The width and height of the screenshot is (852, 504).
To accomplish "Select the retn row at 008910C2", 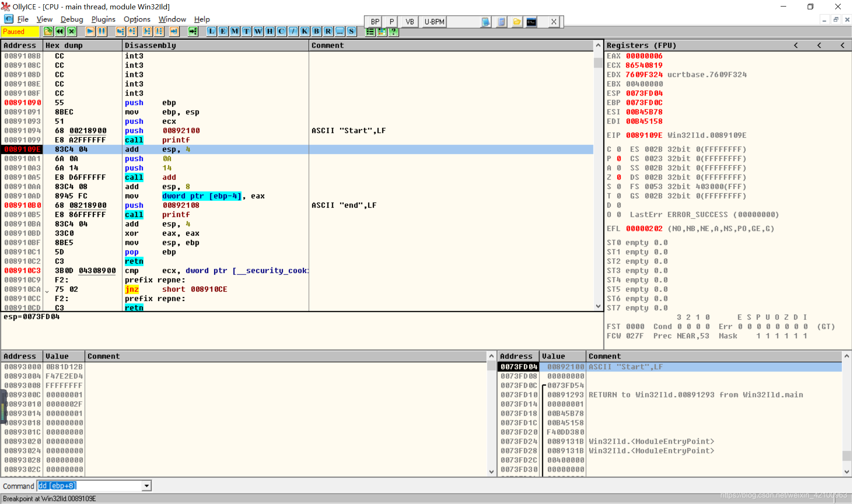I will [297, 261].
